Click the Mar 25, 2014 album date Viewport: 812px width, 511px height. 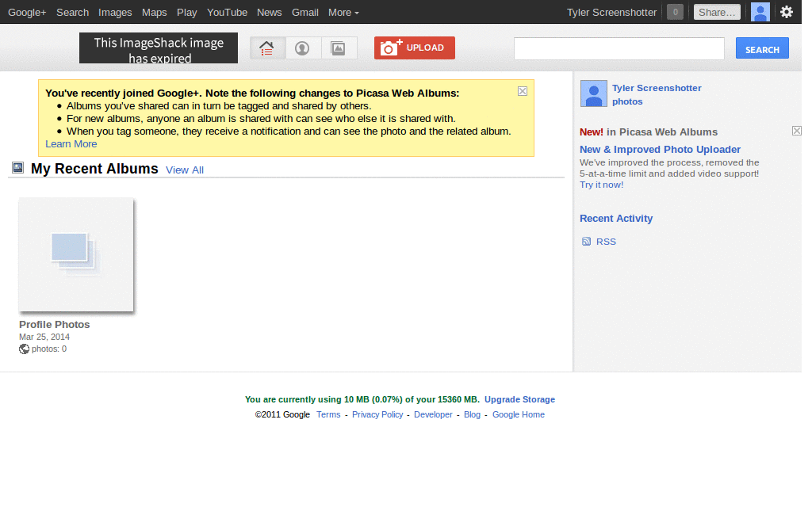tap(44, 337)
